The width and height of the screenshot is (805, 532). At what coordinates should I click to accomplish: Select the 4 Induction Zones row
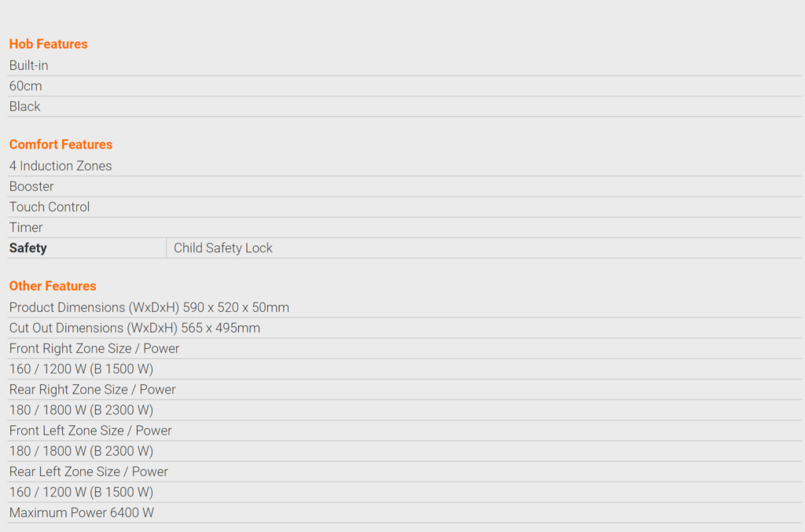pyautogui.click(x=61, y=167)
